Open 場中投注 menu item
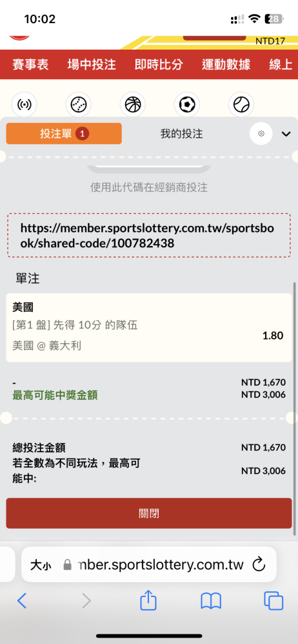 [x=92, y=64]
